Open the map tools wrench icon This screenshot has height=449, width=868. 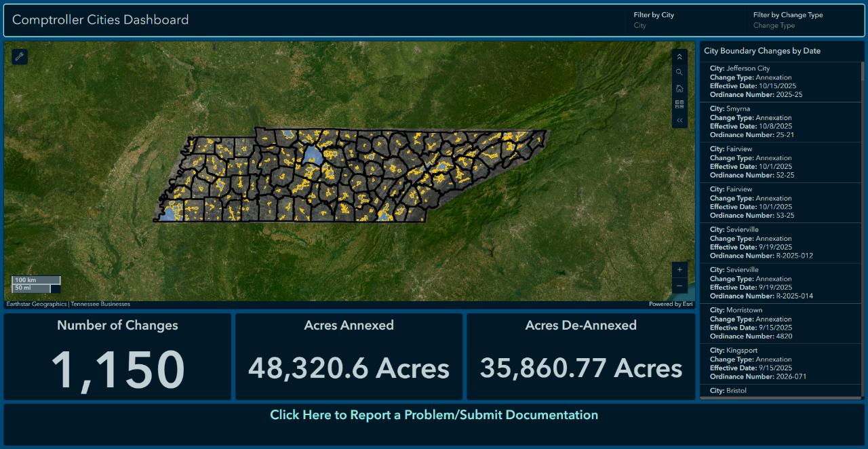19,57
